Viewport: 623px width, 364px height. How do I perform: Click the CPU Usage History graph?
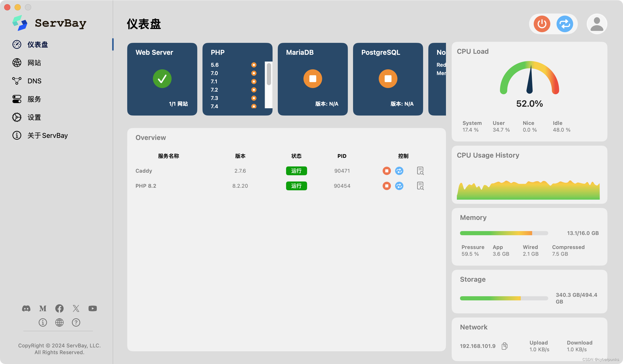528,190
